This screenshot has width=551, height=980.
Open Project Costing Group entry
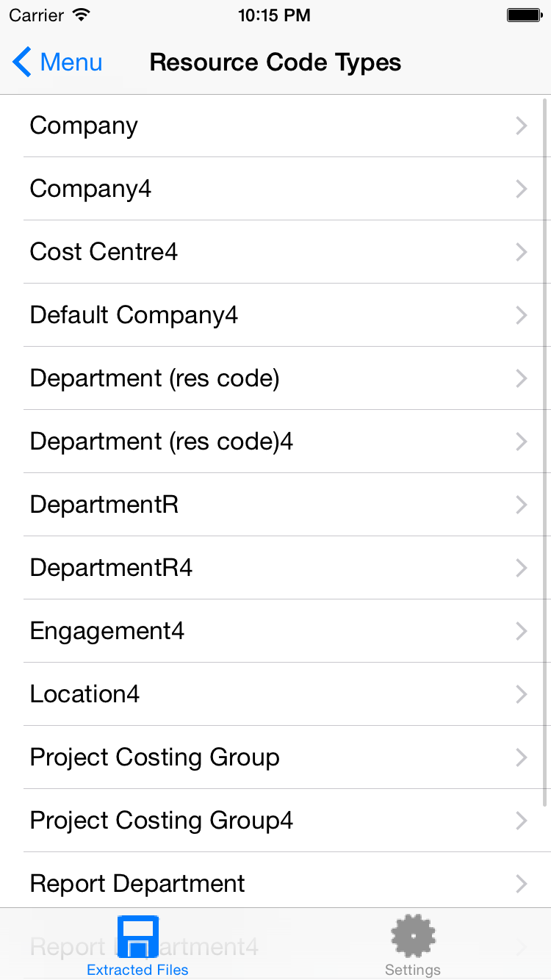tap(154, 758)
